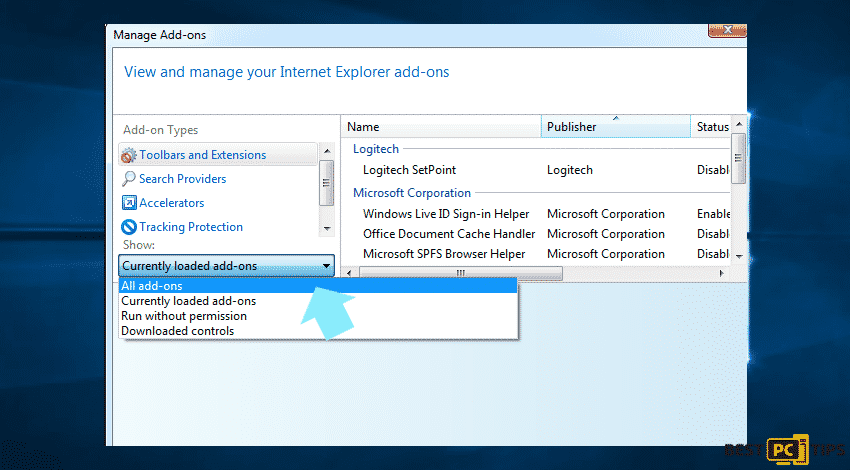Click the Search Providers magnifier icon
This screenshot has width=850, height=470.
128,178
